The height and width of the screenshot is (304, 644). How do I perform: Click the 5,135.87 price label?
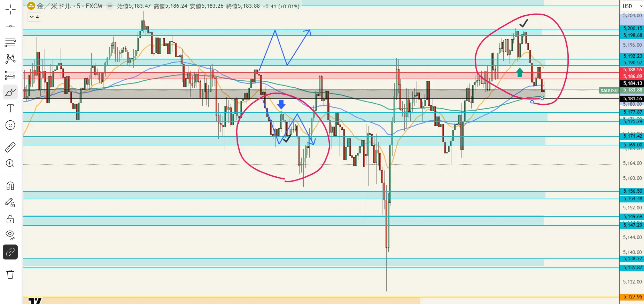633,267
